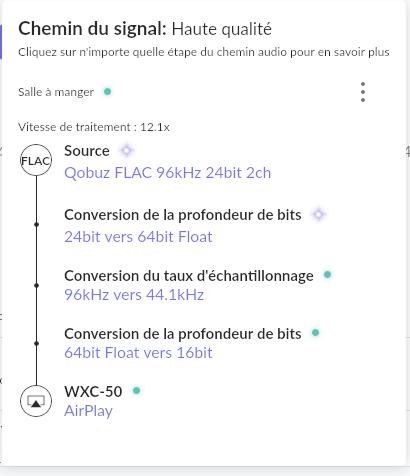Open 64bit Float vers 16bit details

138,353
